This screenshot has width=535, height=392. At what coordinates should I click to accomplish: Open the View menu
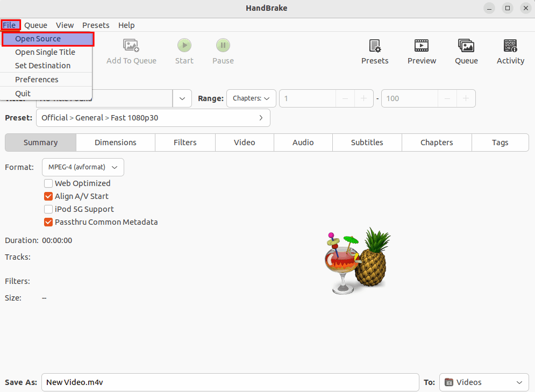coord(65,25)
